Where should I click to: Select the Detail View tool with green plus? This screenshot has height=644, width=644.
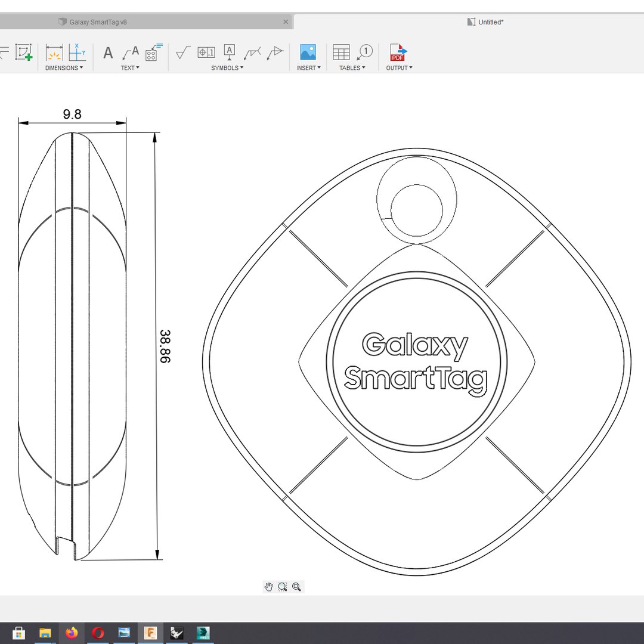(23, 52)
